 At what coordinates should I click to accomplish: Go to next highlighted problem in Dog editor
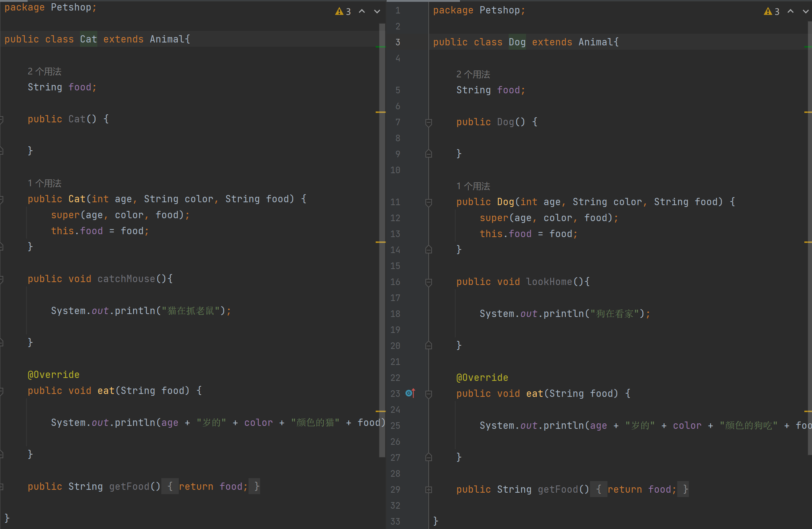tap(805, 12)
